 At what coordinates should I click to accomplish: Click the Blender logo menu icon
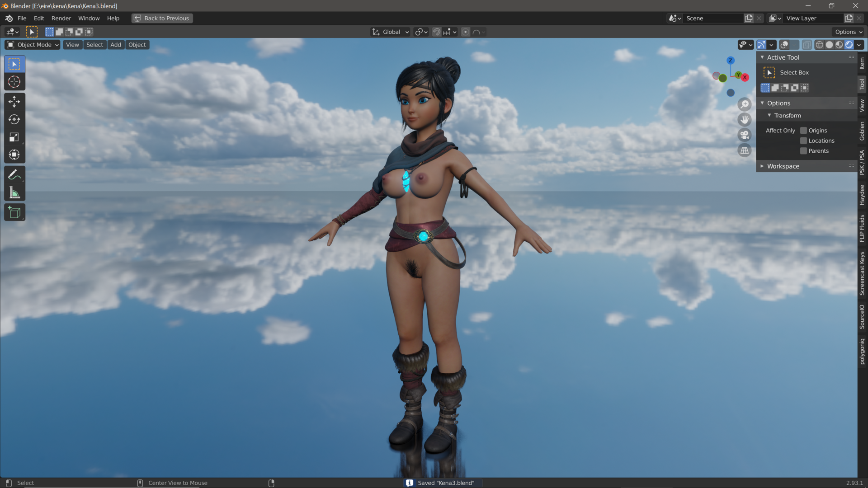coord(9,19)
